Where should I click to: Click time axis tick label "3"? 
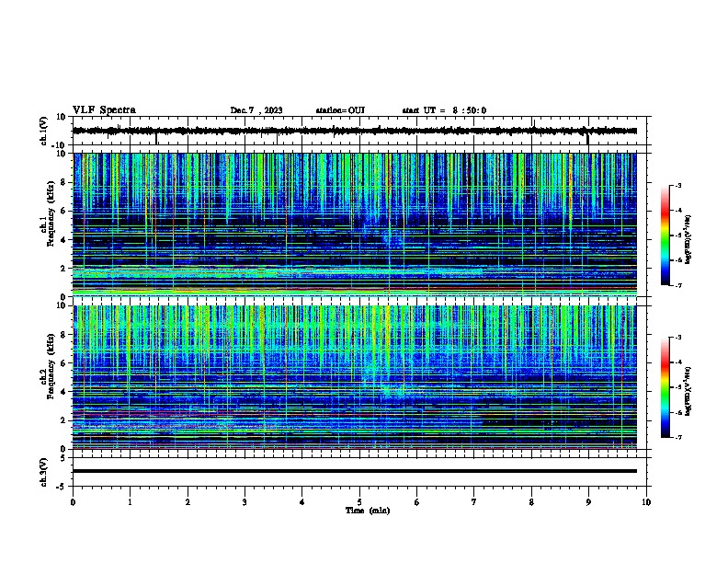(245, 502)
